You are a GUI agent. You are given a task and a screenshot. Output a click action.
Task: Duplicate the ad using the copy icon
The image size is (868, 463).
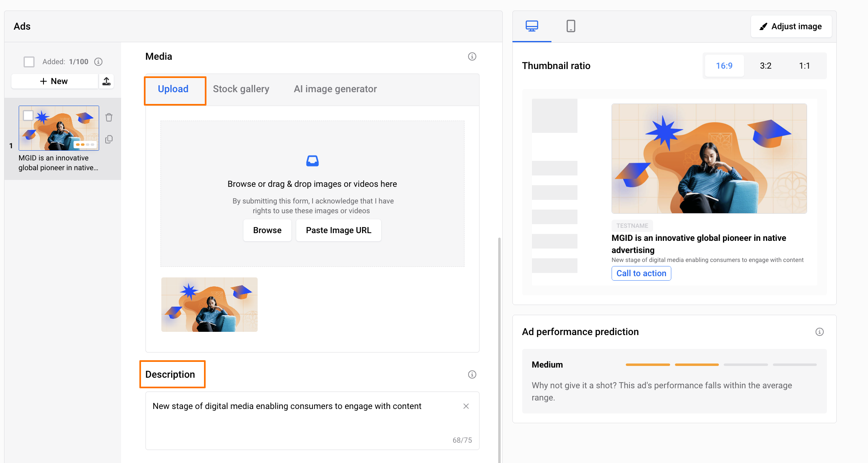[109, 139]
